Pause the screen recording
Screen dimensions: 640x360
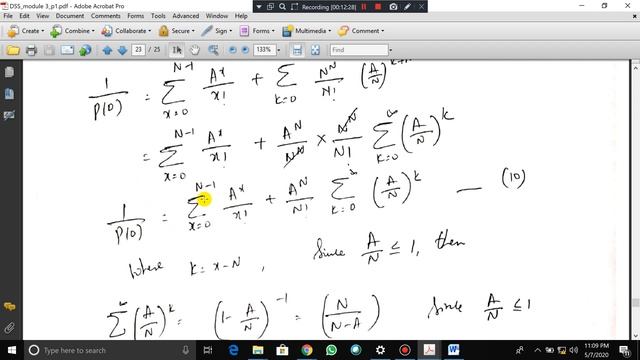(364, 7)
